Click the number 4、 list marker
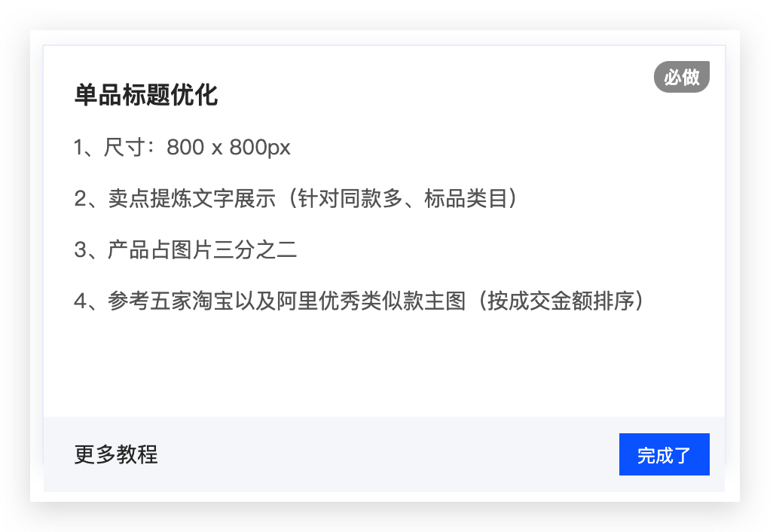The height and width of the screenshot is (532, 770). pyautogui.click(x=87, y=301)
